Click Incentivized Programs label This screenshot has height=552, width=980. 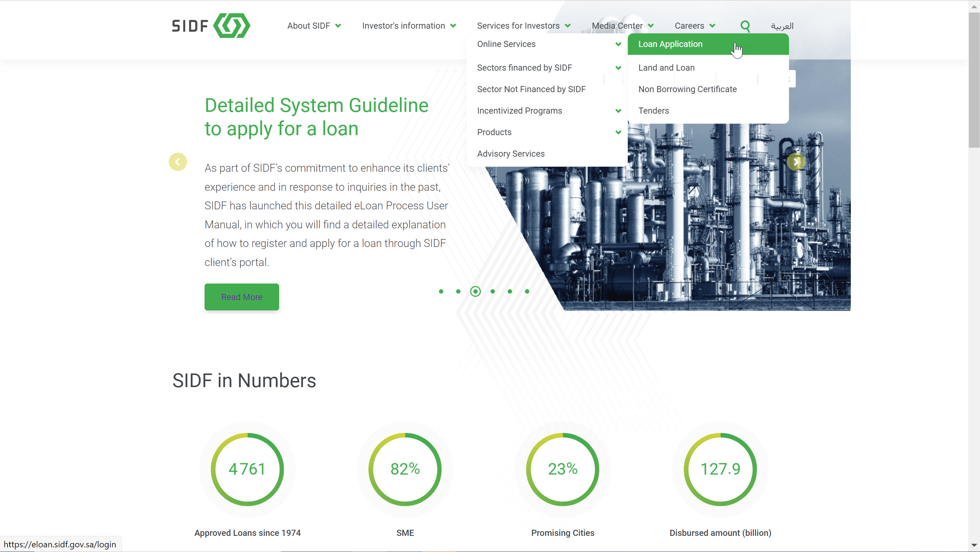[519, 111]
